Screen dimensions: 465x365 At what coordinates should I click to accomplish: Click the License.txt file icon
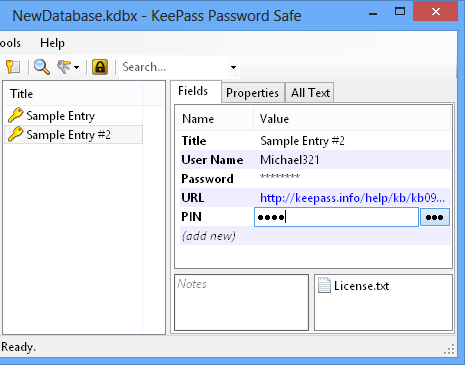coord(324,285)
